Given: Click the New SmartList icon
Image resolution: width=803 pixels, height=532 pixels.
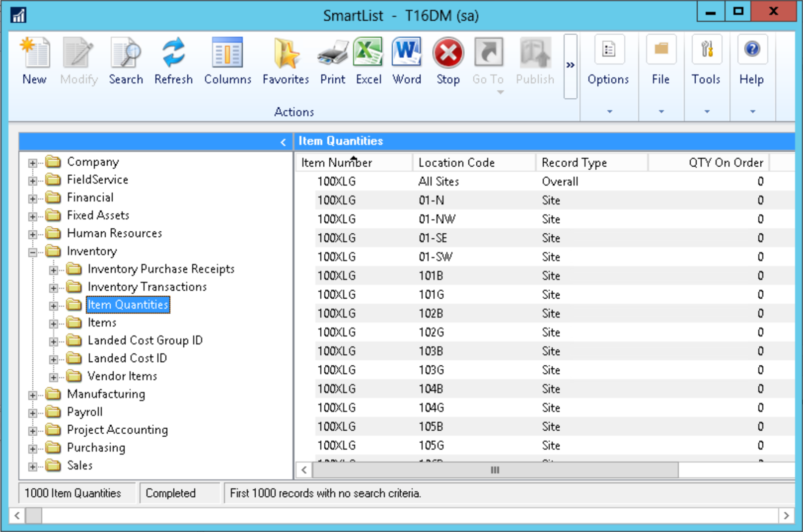Looking at the screenshot, I should pos(35,53).
